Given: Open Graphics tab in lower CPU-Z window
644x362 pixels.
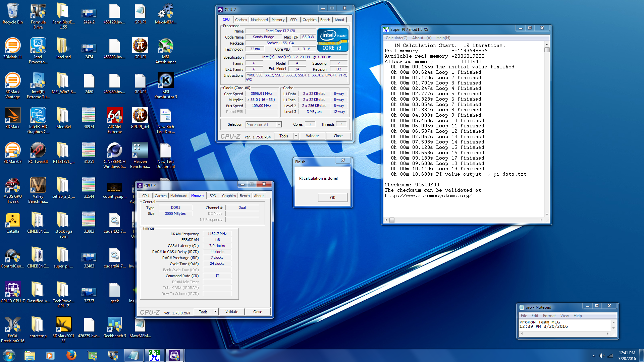Looking at the screenshot, I should coord(229,196).
